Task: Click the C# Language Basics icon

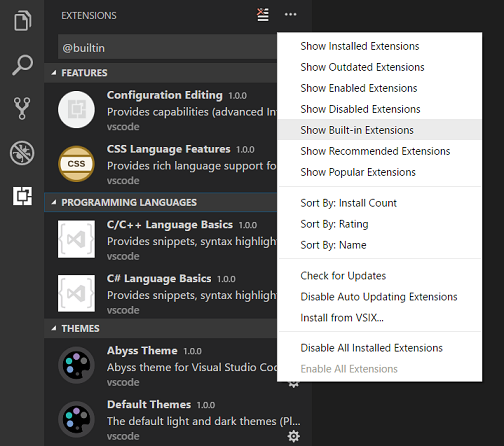Action: pyautogui.click(x=76, y=293)
